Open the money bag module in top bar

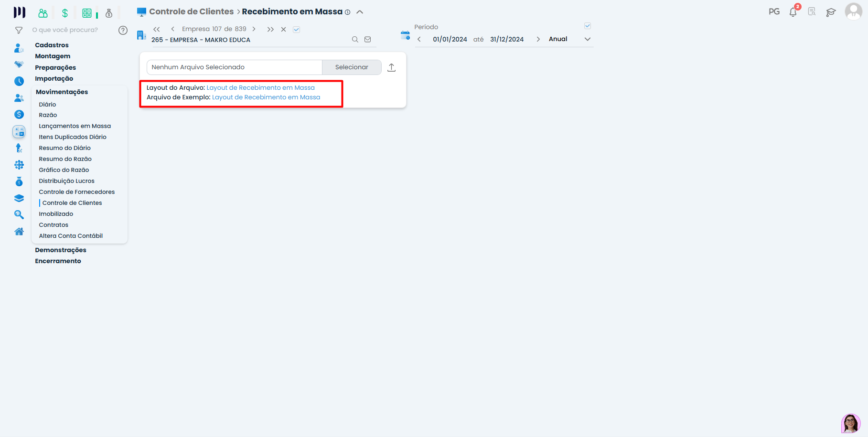[109, 13]
